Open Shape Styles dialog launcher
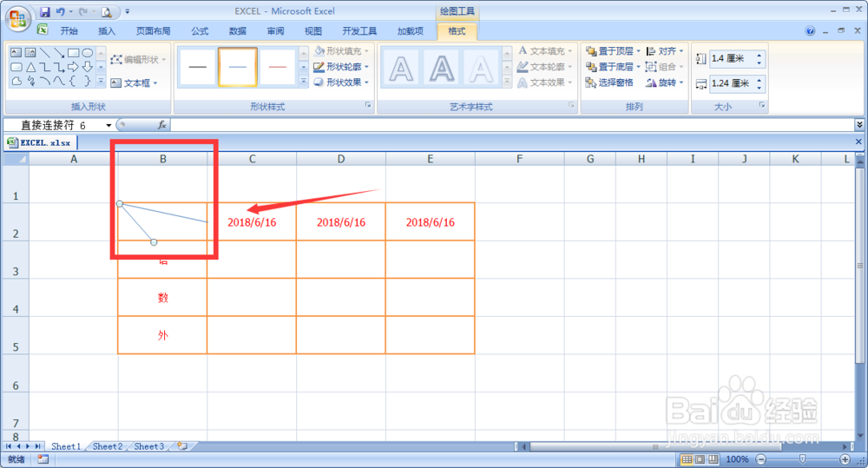Screen dimensions: 868x468 (x=368, y=105)
